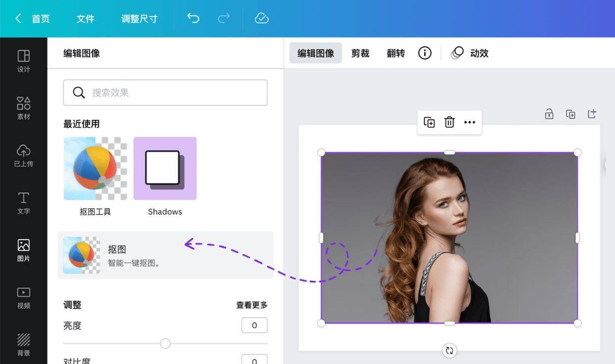Switch to the 剪裁 crop tab
615x364 pixels.
coord(360,52)
